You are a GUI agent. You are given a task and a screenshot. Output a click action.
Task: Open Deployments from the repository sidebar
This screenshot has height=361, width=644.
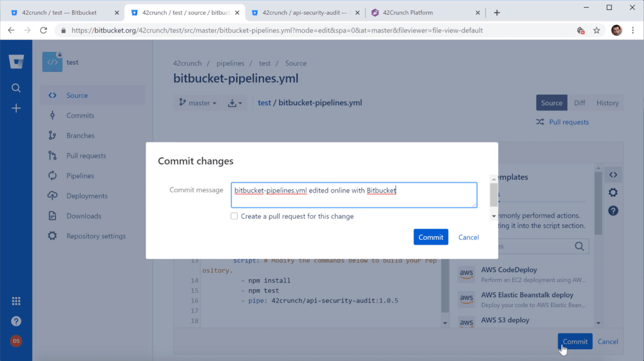pos(87,196)
